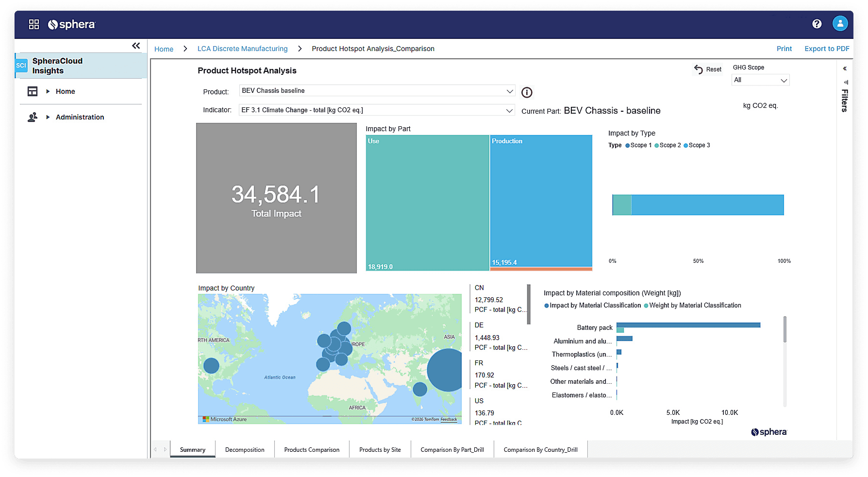Click the Scope 3 legend swatch

pyautogui.click(x=685, y=145)
